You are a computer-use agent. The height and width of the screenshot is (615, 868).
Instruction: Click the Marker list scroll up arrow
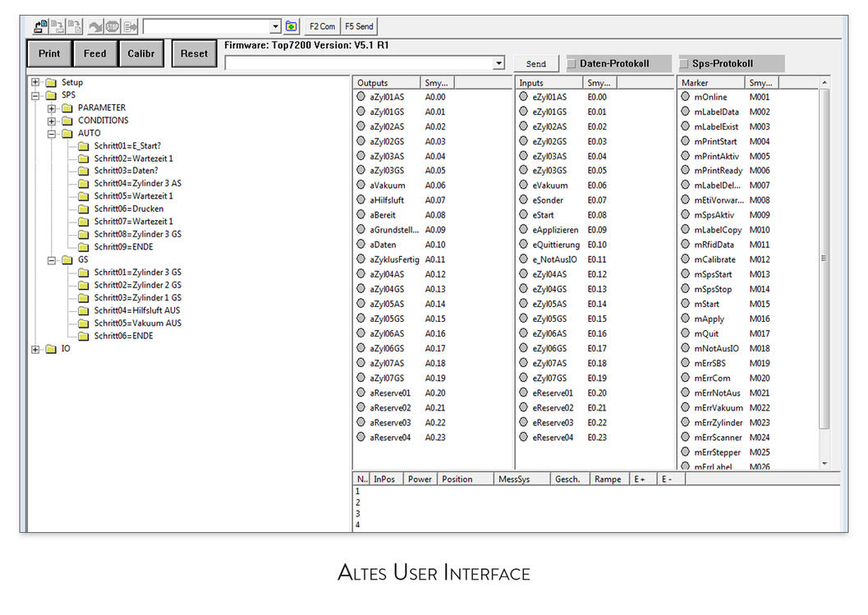[824, 82]
